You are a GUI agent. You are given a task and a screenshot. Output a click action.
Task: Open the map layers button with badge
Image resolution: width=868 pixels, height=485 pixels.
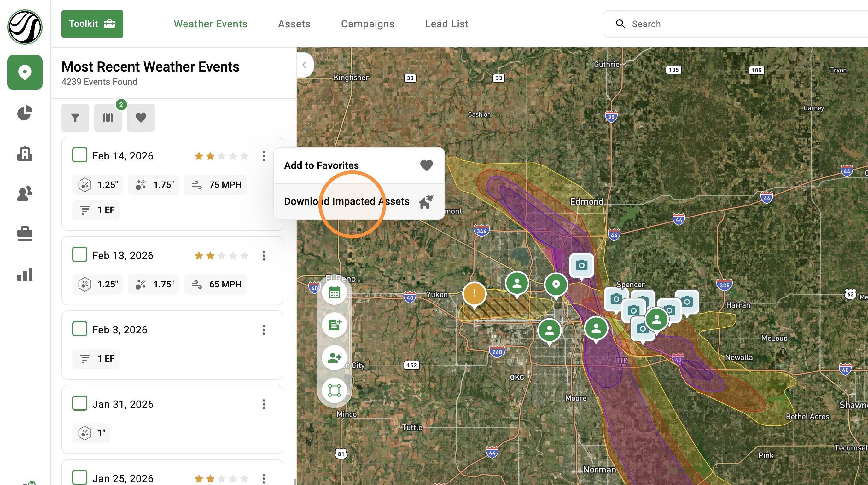point(108,118)
